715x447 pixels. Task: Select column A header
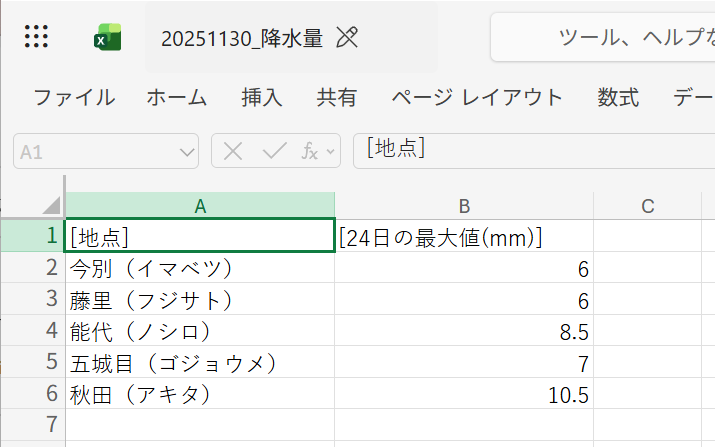click(x=200, y=206)
